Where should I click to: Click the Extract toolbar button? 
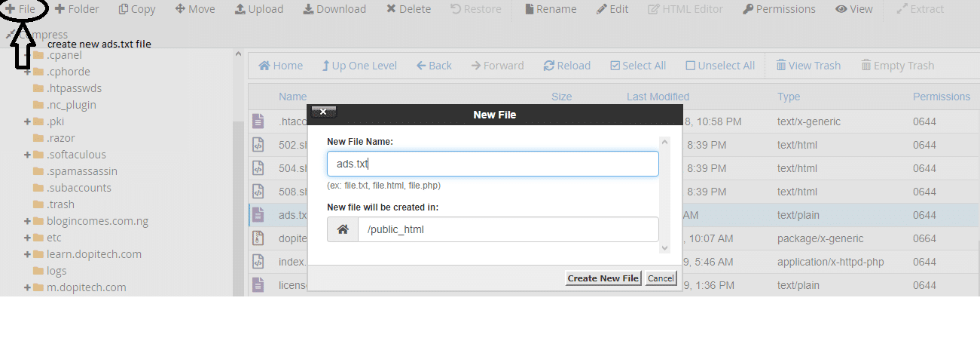click(x=920, y=9)
